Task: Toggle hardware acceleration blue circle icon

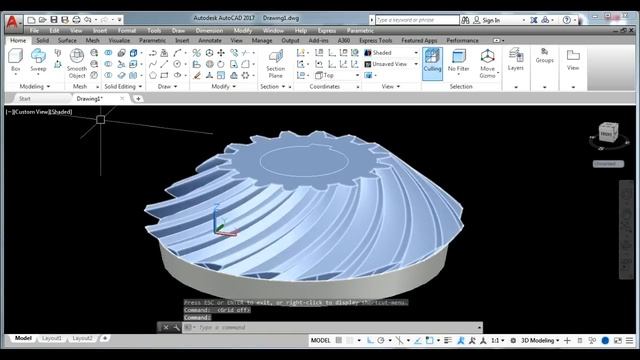Action: (605, 340)
